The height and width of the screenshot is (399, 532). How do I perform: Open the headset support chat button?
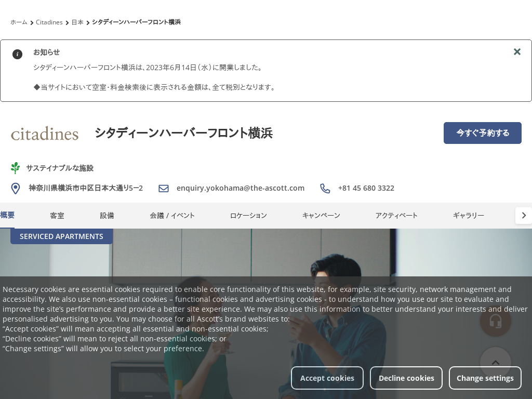495,321
